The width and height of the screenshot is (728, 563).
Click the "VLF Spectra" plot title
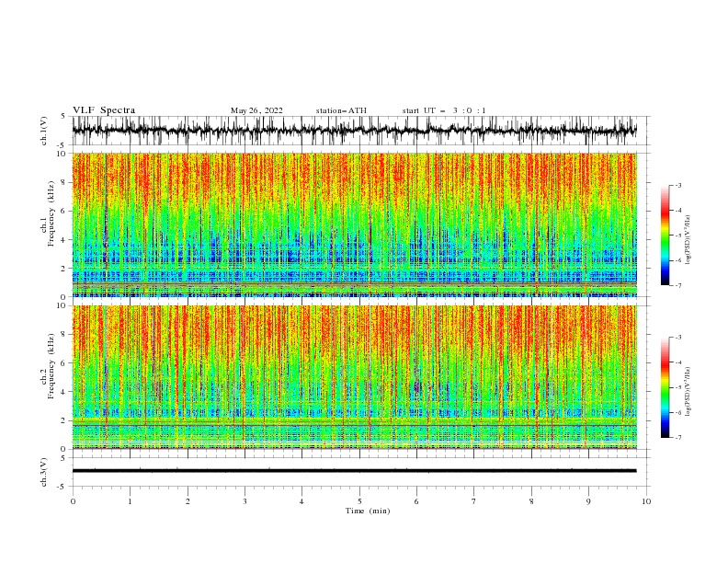pyautogui.click(x=104, y=110)
